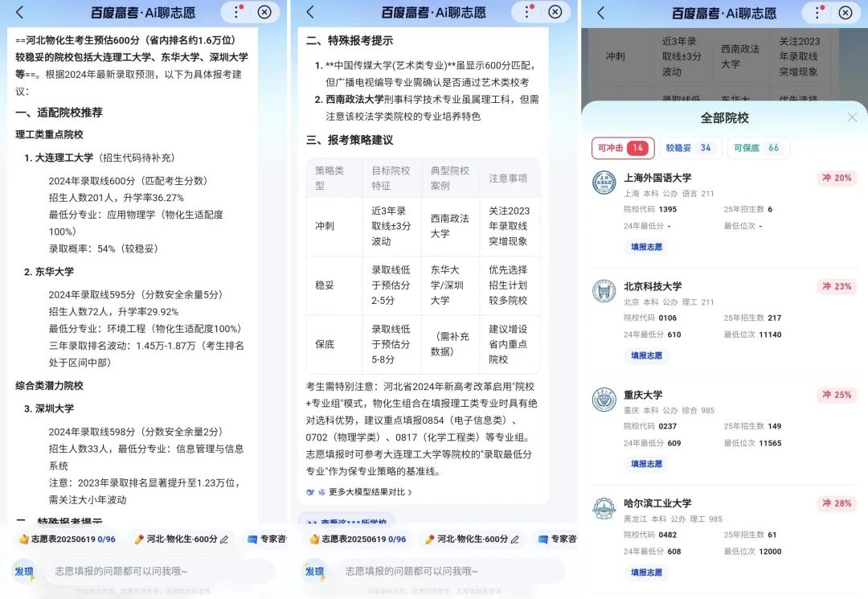Click the 上海外国语大学 school logo
Screen dimensions: 868x599
coord(604,183)
